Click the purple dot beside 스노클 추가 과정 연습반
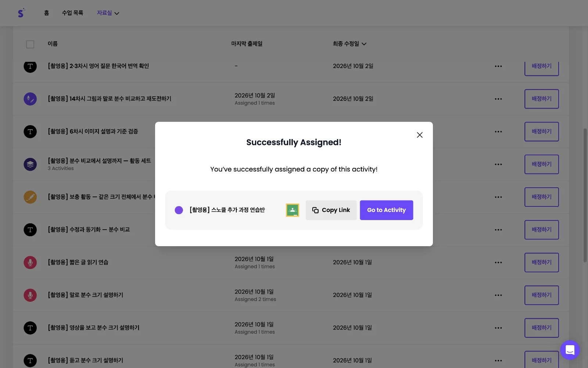 [179, 210]
